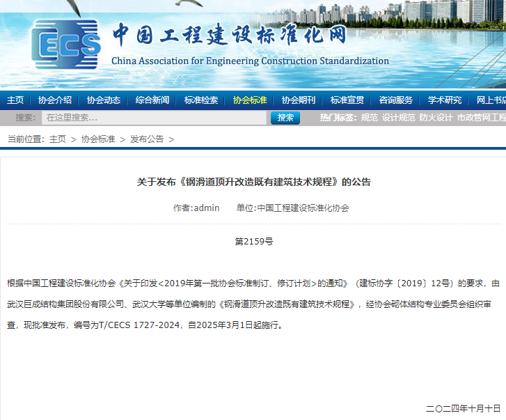
Task: Select 综合新闻 in the navigation bar
Action: (152, 100)
